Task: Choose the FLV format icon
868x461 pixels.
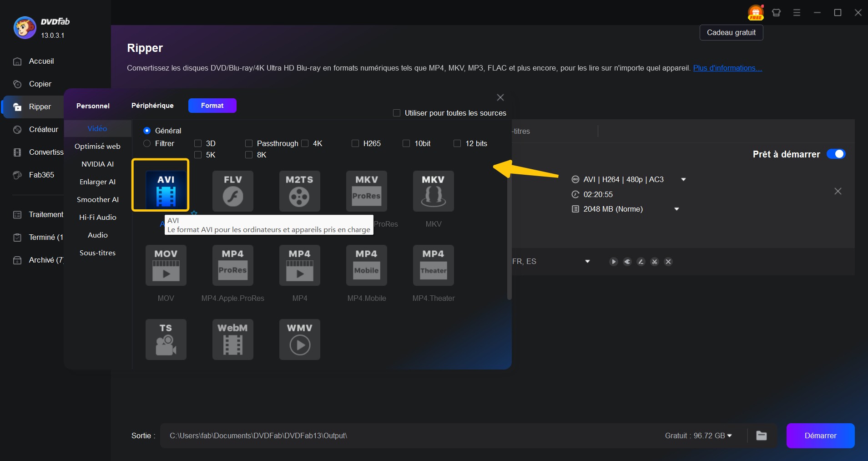Action: [x=232, y=191]
